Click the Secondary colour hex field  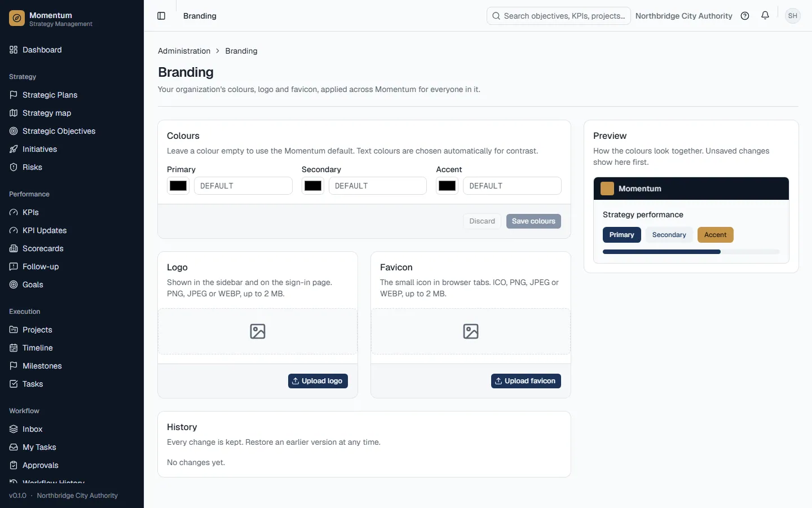pyautogui.click(x=378, y=186)
